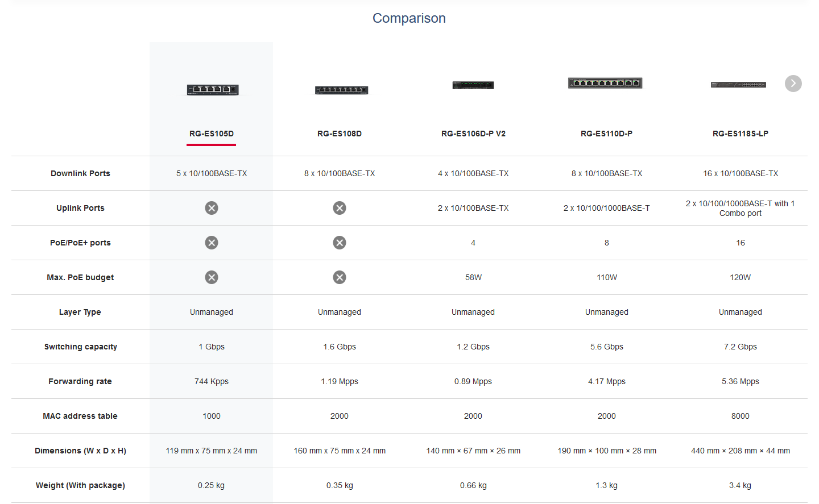Viewport: 819px width, 504px height.
Task: Click the 160 mm x 75 mm x 24 mm cell
Action: 340,451
